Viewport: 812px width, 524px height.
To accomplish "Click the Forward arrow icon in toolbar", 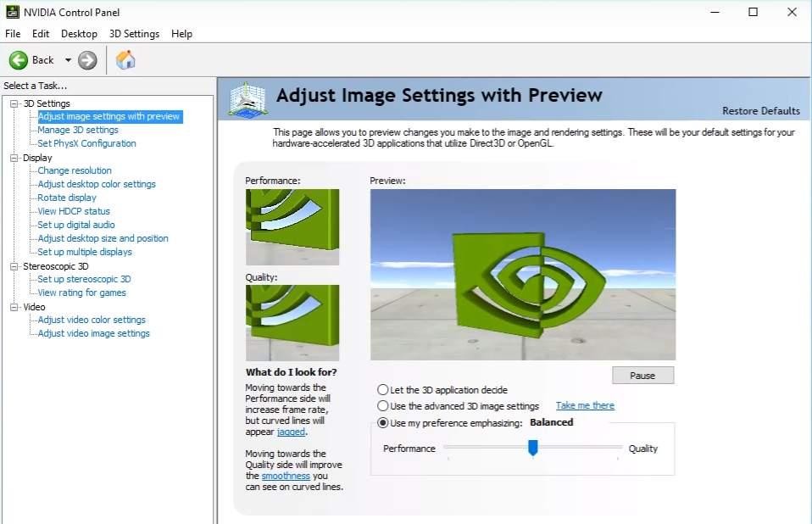I will click(87, 60).
